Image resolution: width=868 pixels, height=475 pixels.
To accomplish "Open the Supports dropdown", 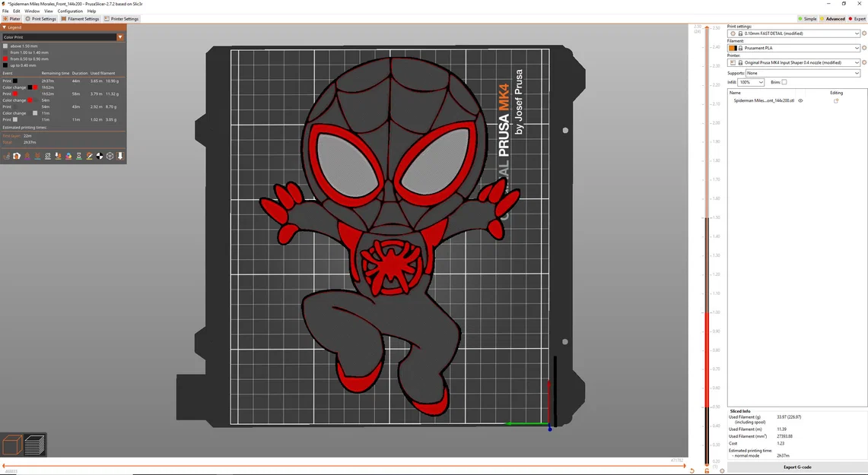I will coord(803,73).
